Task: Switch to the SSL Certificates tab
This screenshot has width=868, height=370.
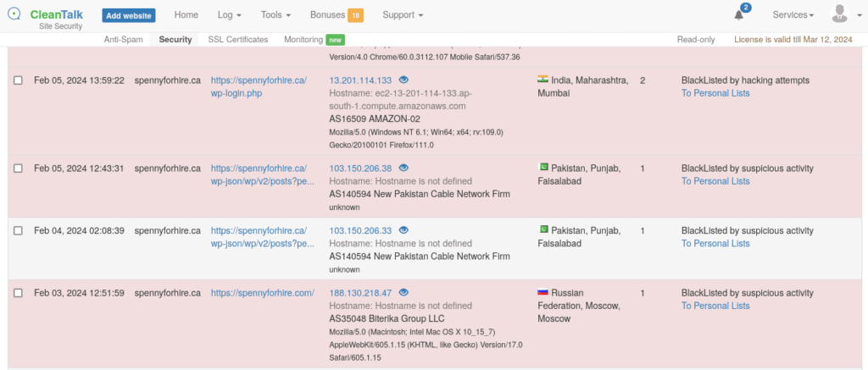Action: pos(238,40)
